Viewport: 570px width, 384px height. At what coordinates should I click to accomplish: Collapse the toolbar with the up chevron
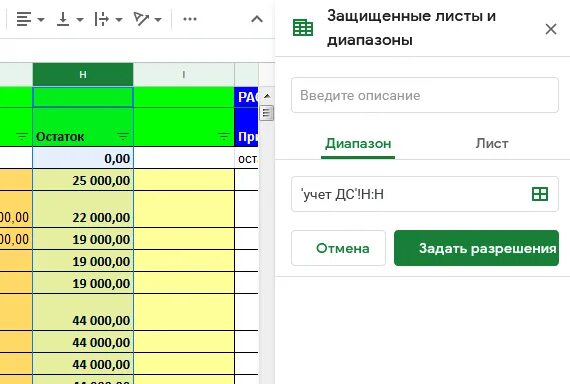pyautogui.click(x=257, y=19)
